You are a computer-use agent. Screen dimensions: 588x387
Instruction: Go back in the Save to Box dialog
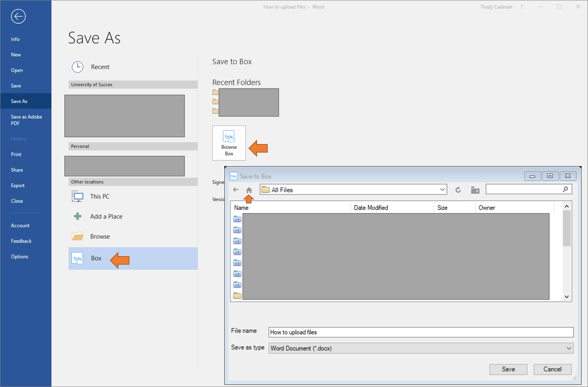point(236,190)
